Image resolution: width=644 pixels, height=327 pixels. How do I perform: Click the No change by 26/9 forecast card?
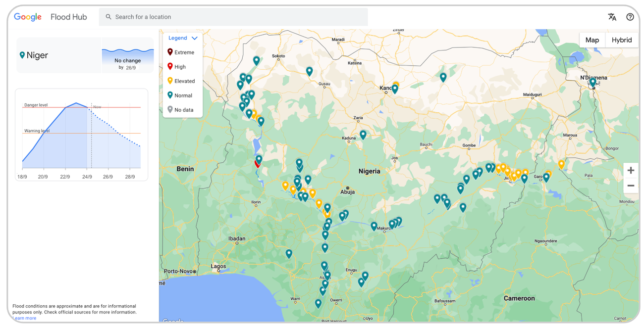128,60
